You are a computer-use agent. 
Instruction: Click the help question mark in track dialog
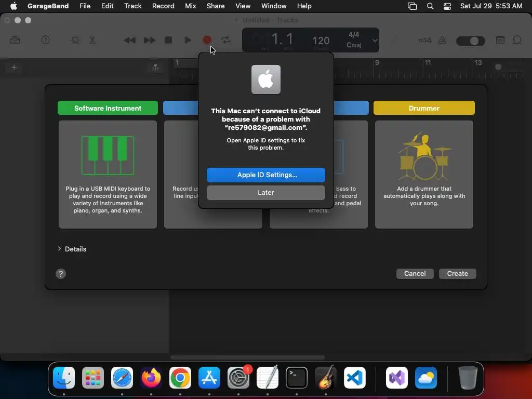tap(61, 274)
